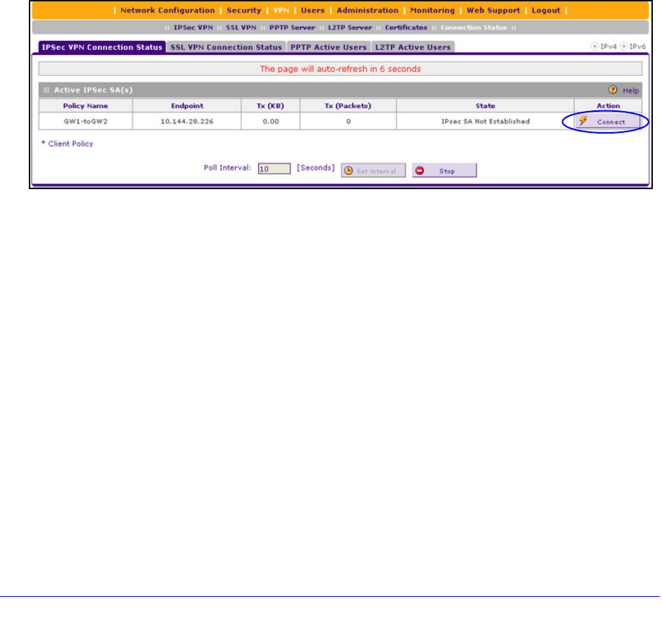Click the GW1-toGW2 policy name cell
Image resolution: width=662 pixels, height=644 pixels.
(85, 121)
